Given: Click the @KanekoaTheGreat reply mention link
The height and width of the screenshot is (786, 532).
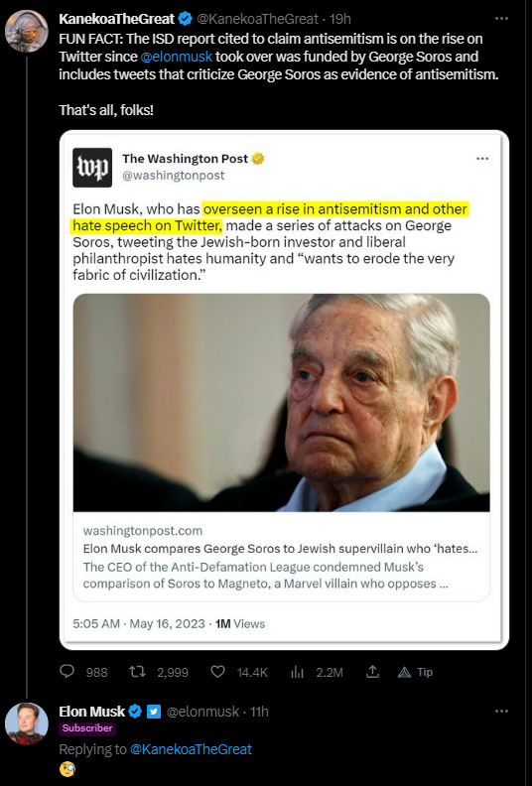Looking at the screenshot, I should click(191, 749).
